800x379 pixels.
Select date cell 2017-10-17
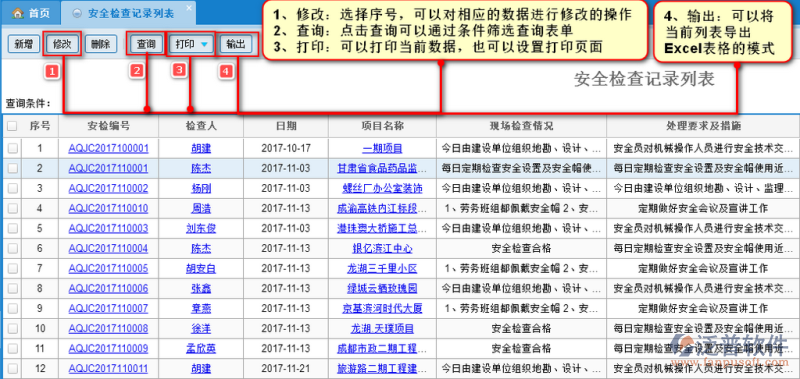point(286,148)
